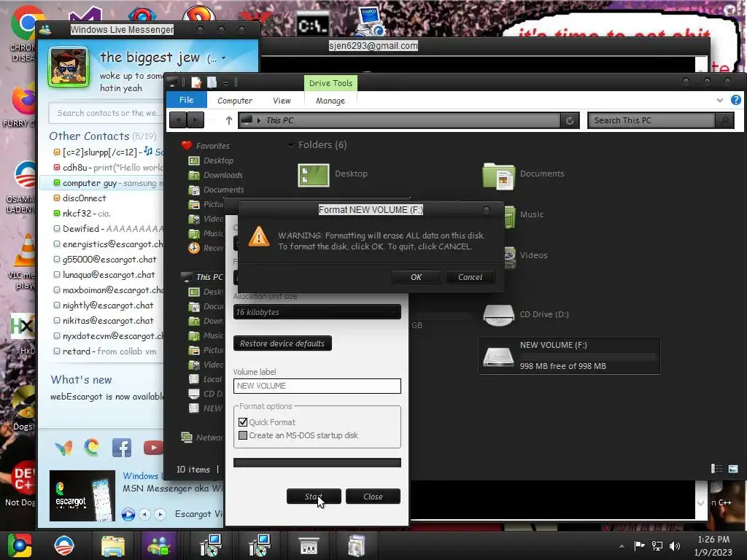This screenshot has height=560, width=747.
Task: Click the volume speaker icon in tray
Action: pyautogui.click(x=675, y=545)
